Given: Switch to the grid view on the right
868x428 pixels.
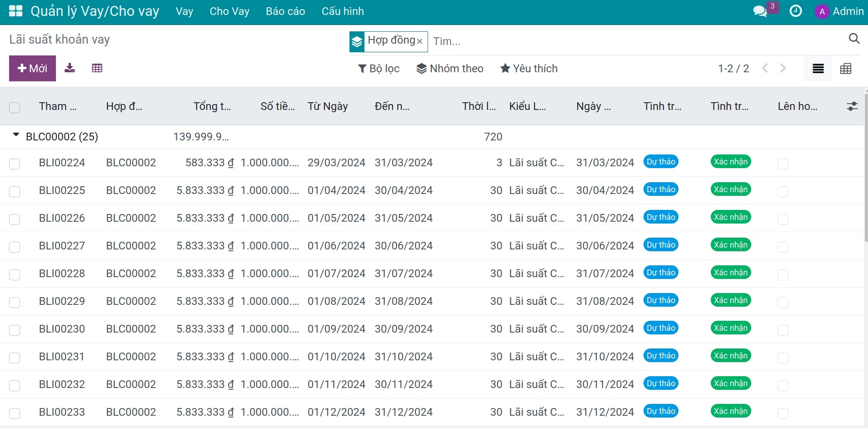Looking at the screenshot, I should tap(846, 69).
